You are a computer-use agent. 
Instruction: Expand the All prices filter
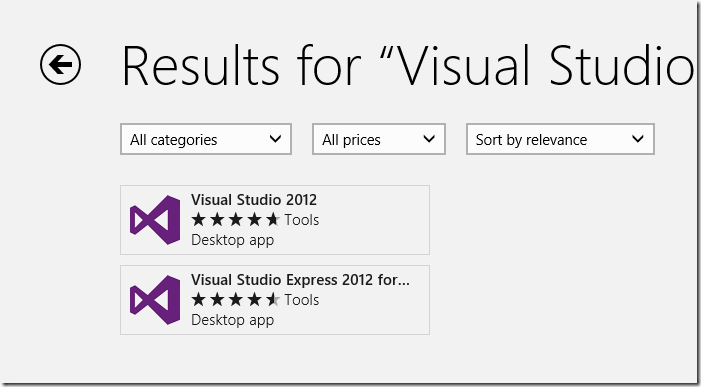379,139
